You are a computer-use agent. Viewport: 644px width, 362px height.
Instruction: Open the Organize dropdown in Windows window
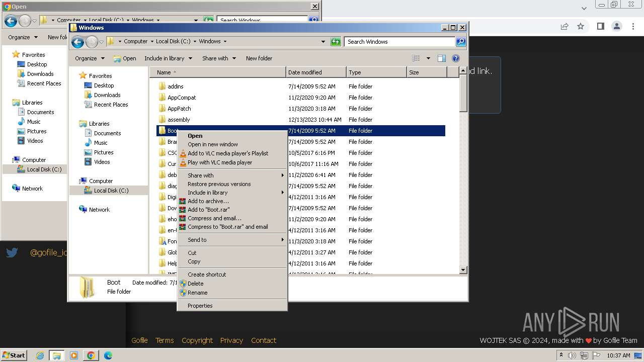90,58
